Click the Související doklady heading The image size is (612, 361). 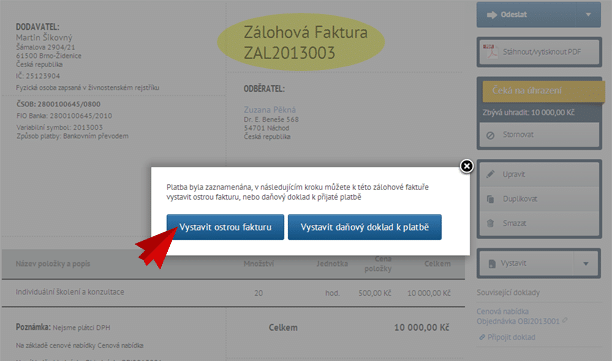[x=508, y=292]
